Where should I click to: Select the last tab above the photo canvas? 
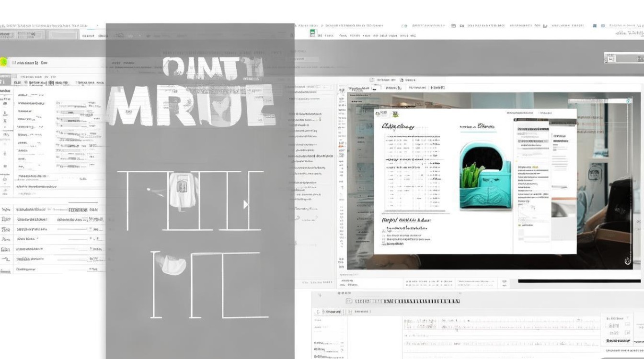pyautogui.click(x=438, y=88)
